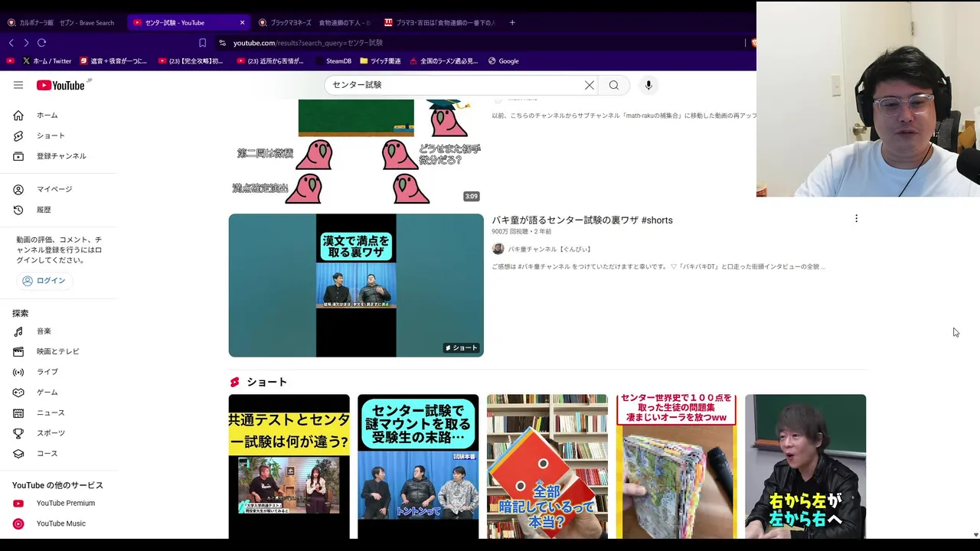This screenshot has width=980, height=551.
Task: Open YouTube Music link
Action: (x=58, y=523)
